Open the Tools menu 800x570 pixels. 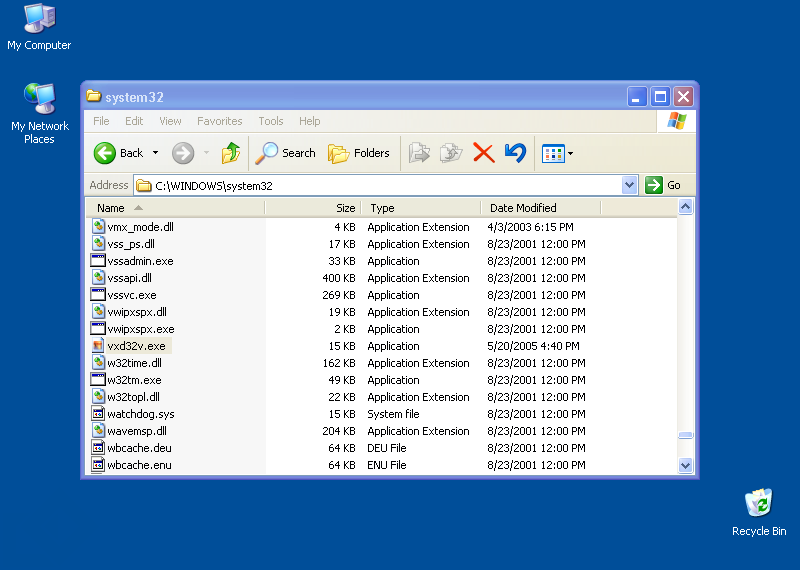pos(270,121)
